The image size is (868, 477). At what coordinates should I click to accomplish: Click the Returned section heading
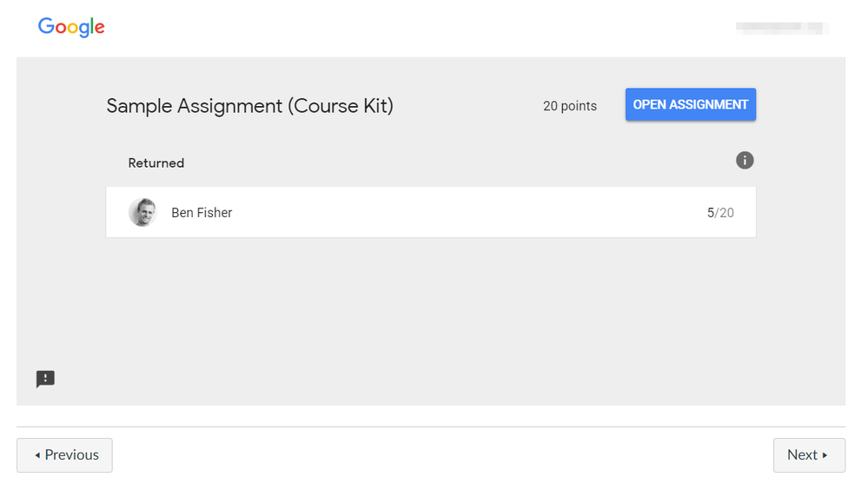point(156,163)
